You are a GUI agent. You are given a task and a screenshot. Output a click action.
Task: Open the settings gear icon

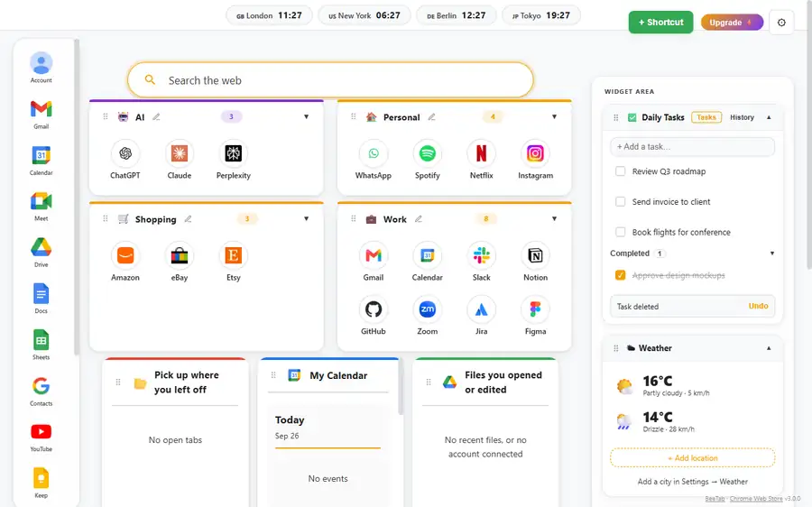pyautogui.click(x=781, y=23)
